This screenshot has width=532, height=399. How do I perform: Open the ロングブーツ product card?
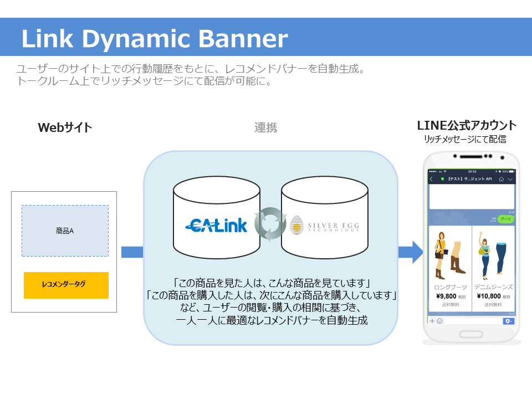coord(450,268)
